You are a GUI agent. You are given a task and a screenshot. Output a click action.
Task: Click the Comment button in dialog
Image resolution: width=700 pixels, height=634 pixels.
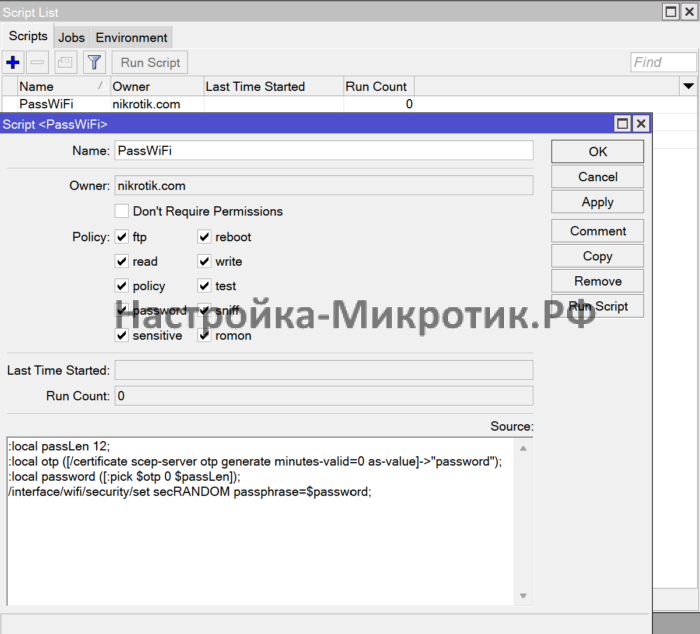click(x=597, y=231)
